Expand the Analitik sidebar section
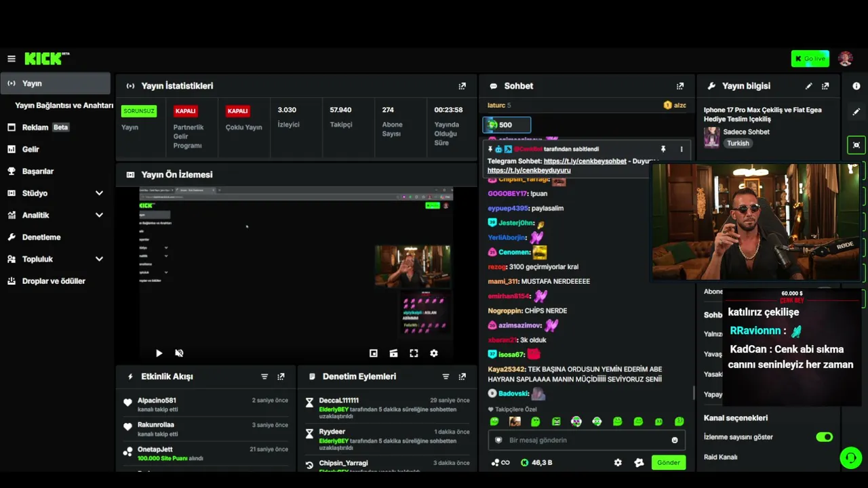The height and width of the screenshot is (488, 868). pos(99,216)
